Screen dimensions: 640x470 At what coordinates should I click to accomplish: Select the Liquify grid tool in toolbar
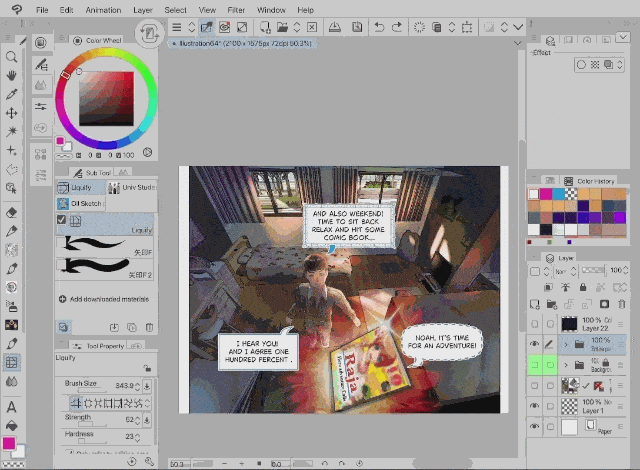click(11, 362)
